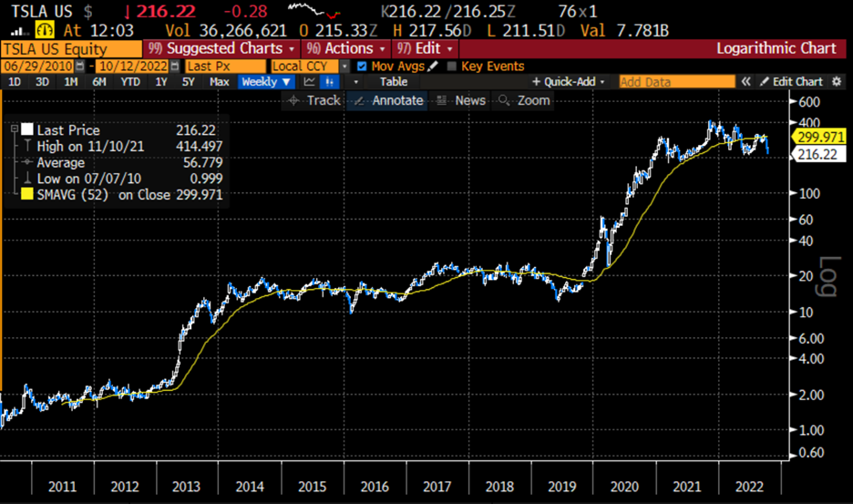Click the '76x1' bid-ask size text
853x504 pixels.
point(578,12)
